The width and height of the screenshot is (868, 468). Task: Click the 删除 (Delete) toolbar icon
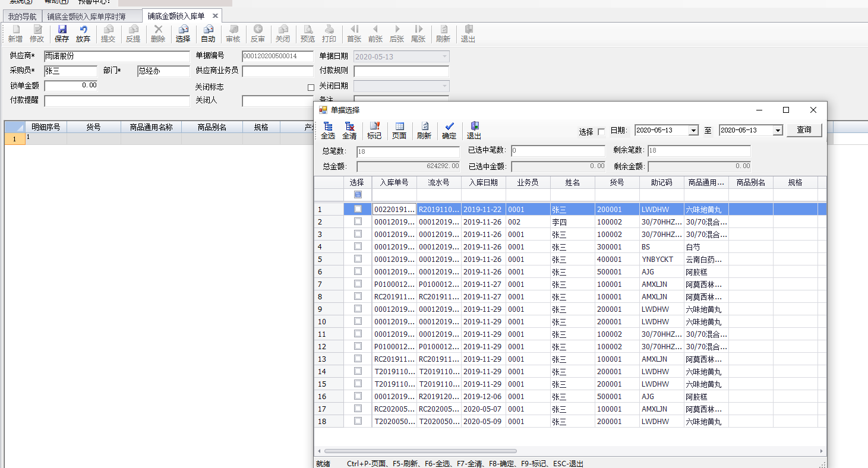pos(158,33)
